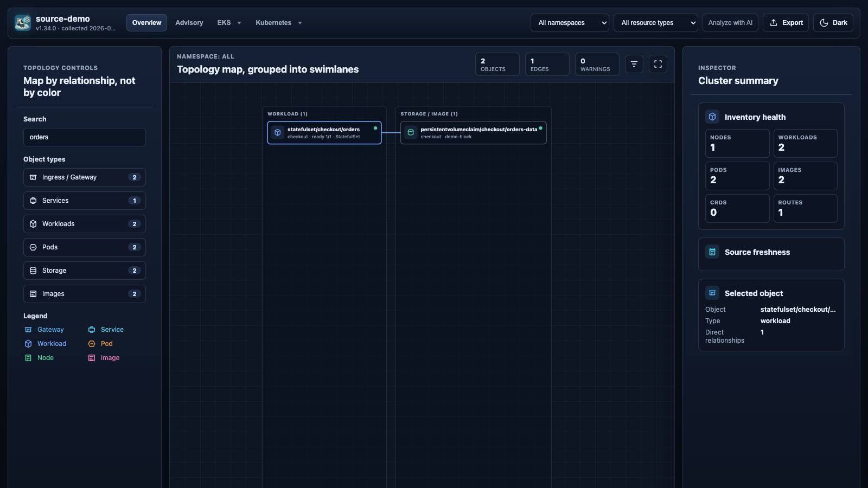Switch to the Overview tab
Viewport: 868px width, 488px height.
pos(146,23)
